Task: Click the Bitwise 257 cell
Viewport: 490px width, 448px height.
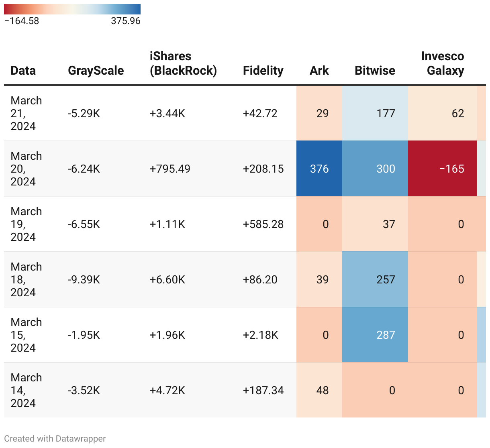Action: click(375, 279)
